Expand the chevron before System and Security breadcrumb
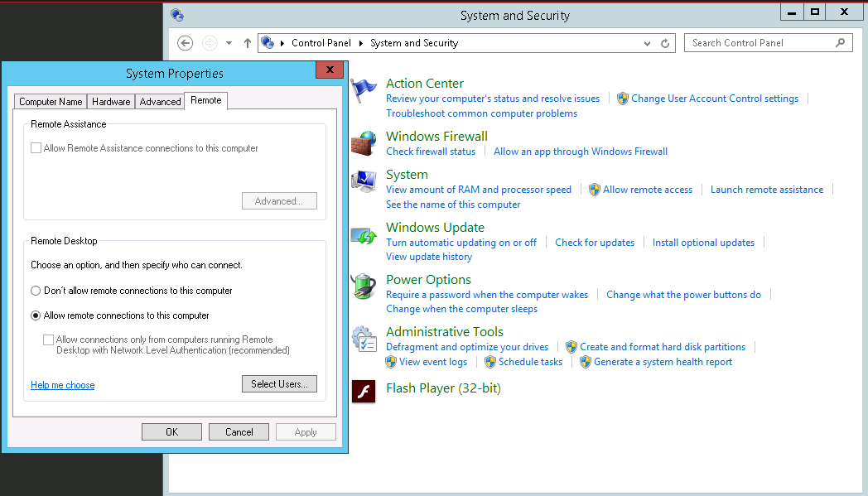Image resolution: width=868 pixels, height=496 pixels. tap(361, 43)
